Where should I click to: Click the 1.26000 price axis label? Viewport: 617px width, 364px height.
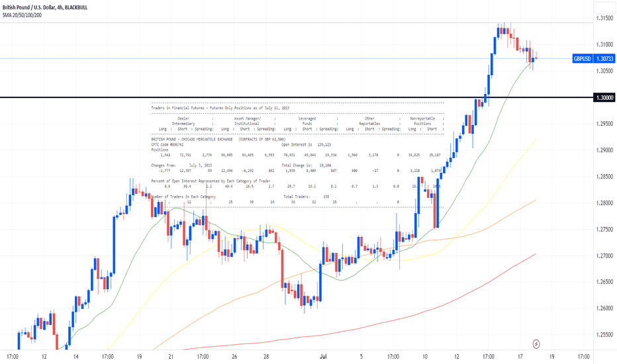605,308
